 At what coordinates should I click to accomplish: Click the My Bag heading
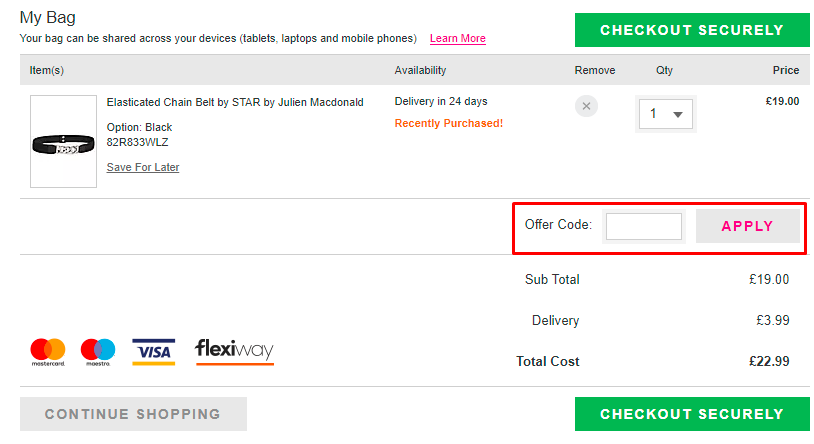[x=47, y=17]
